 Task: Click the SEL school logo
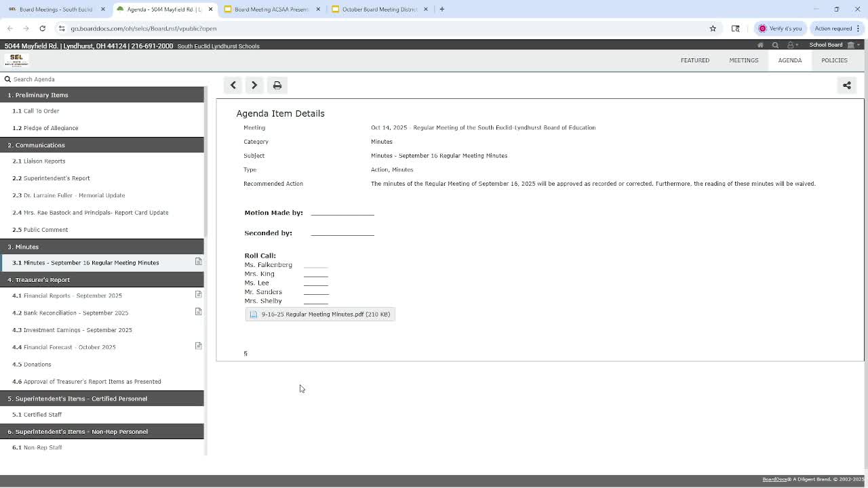16,60
